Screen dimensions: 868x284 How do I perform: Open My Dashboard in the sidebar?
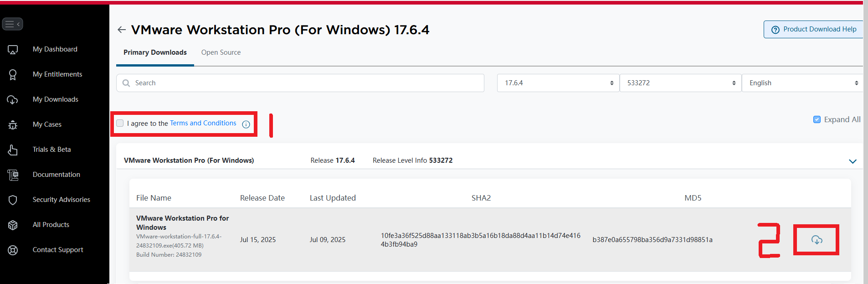55,49
